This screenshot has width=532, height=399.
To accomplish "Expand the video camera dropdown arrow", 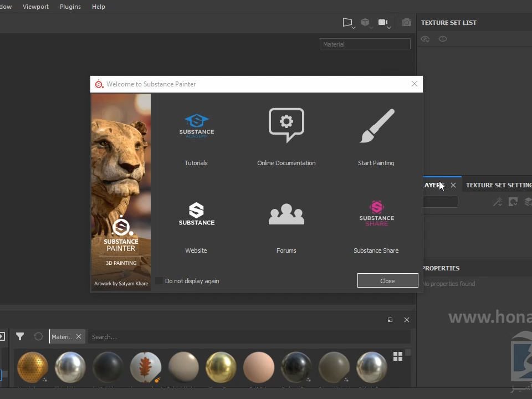I will [389, 28].
